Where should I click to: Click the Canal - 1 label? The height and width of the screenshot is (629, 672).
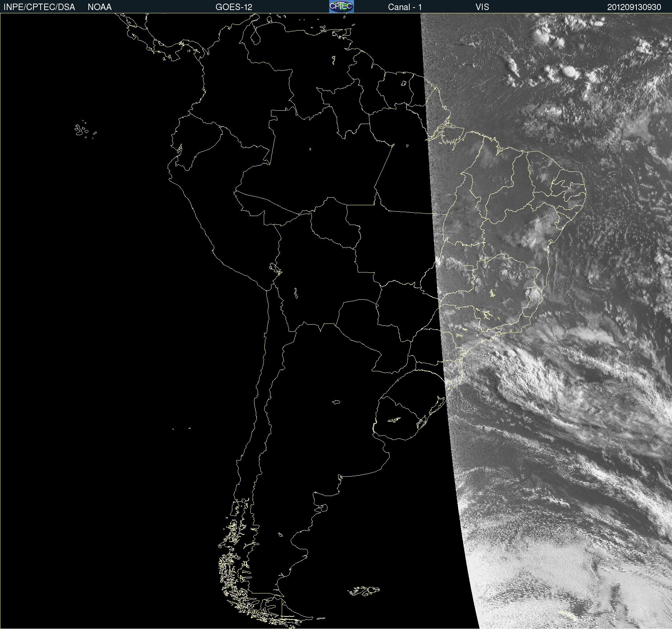pos(405,7)
